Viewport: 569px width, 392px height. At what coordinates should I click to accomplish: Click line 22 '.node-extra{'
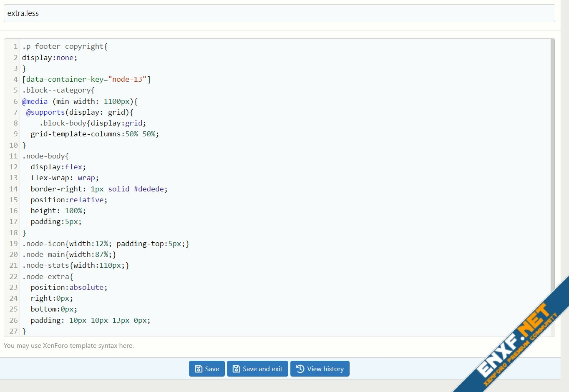tap(48, 276)
